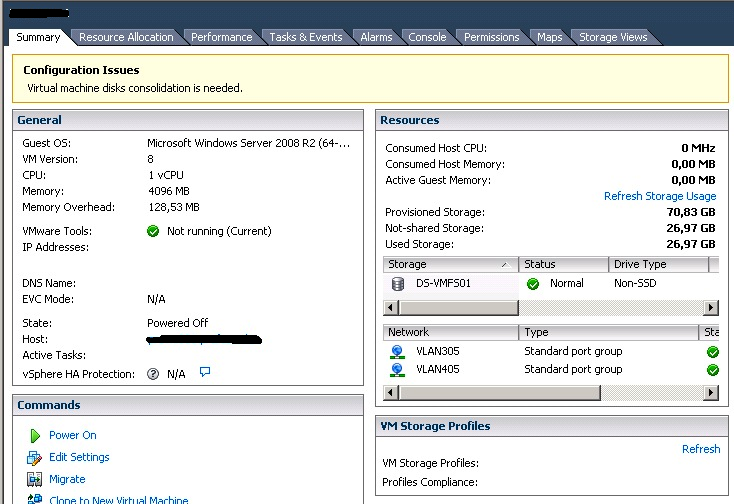Open Edit Settings command
The height and width of the screenshot is (504, 734).
point(79,457)
